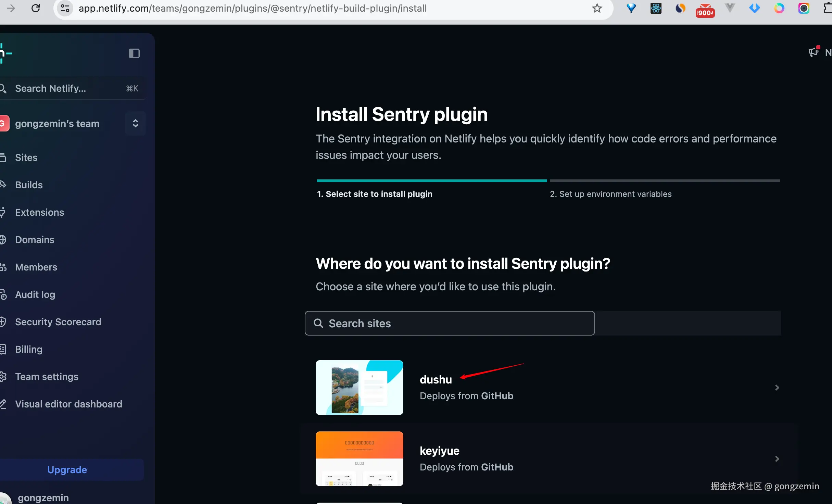Select step 2 Set up environment variables

[610, 194]
